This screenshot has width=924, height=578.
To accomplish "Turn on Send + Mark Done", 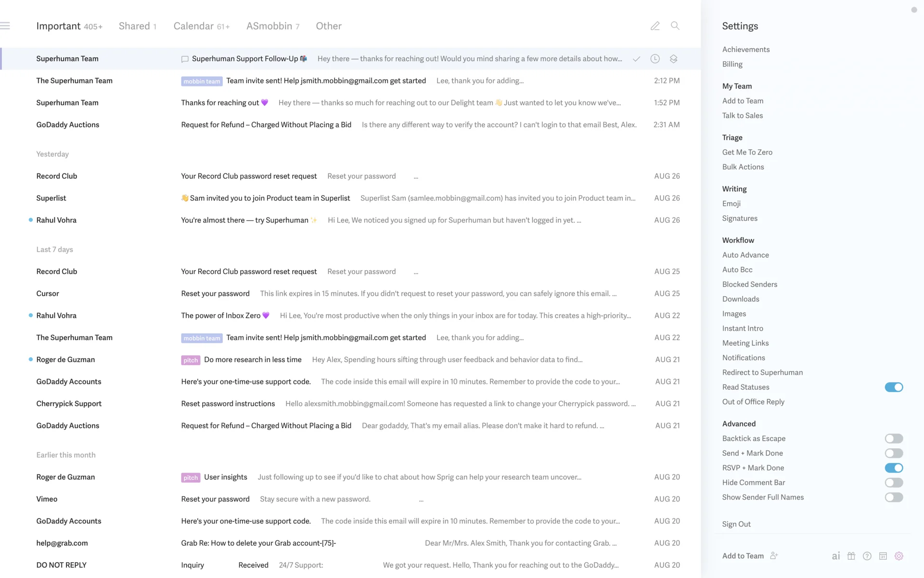I will pyautogui.click(x=894, y=453).
